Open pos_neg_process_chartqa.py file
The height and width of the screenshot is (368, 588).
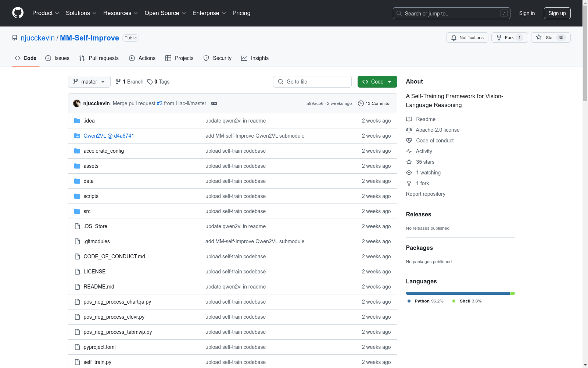point(117,302)
